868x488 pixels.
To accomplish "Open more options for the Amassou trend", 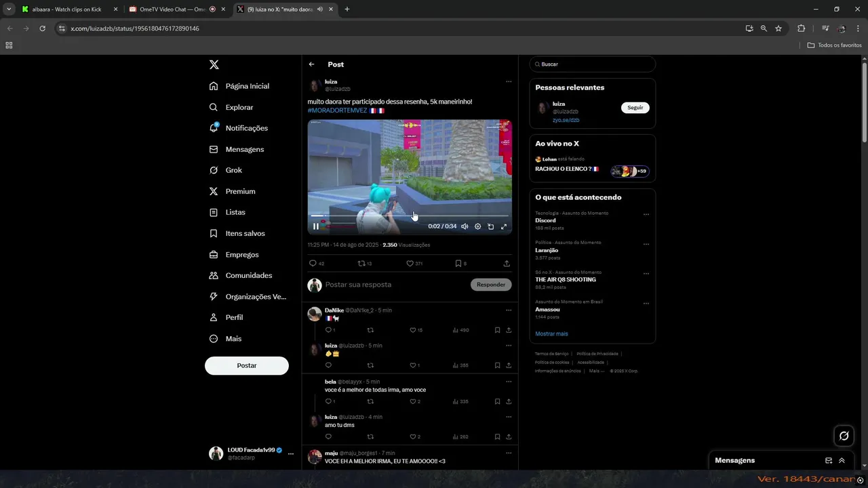I will 646,303.
